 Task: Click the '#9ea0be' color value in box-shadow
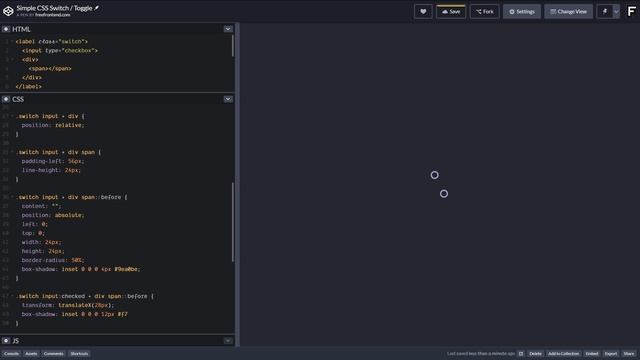point(127,269)
